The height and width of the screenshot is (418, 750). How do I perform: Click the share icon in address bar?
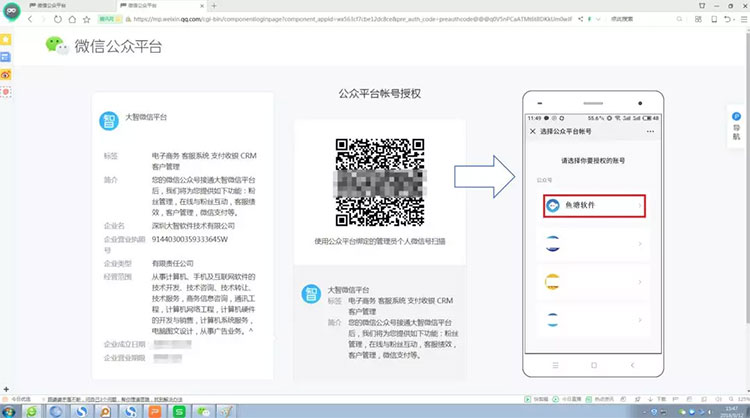(580, 19)
